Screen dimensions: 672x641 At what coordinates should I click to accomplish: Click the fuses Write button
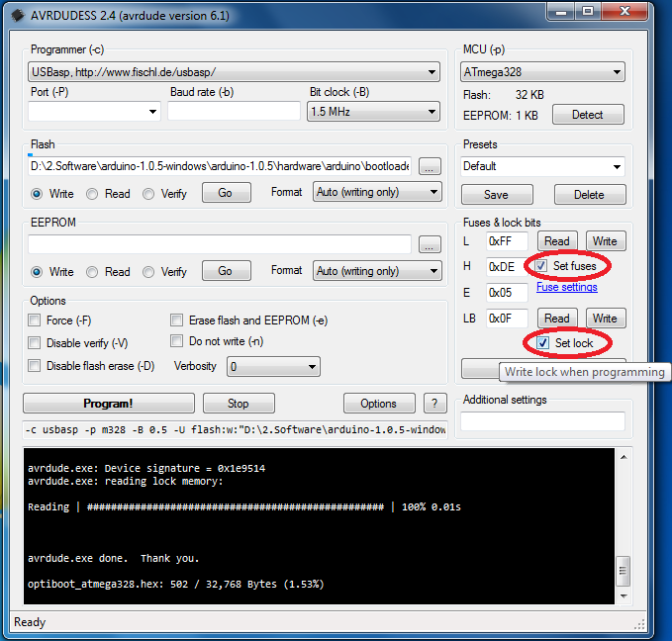pyautogui.click(x=606, y=241)
